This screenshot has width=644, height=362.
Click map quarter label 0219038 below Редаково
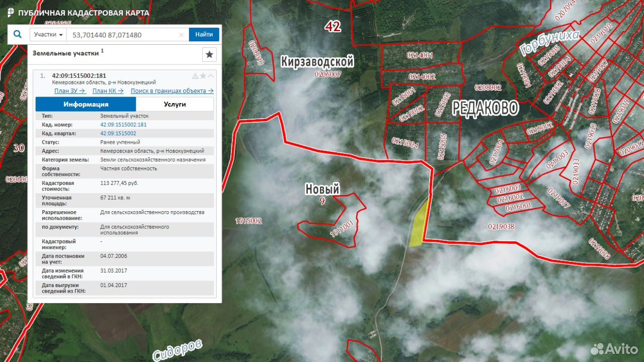coord(501,227)
